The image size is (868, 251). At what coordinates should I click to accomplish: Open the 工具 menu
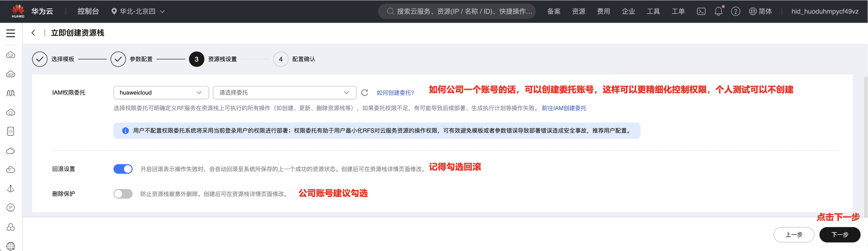pyautogui.click(x=653, y=12)
